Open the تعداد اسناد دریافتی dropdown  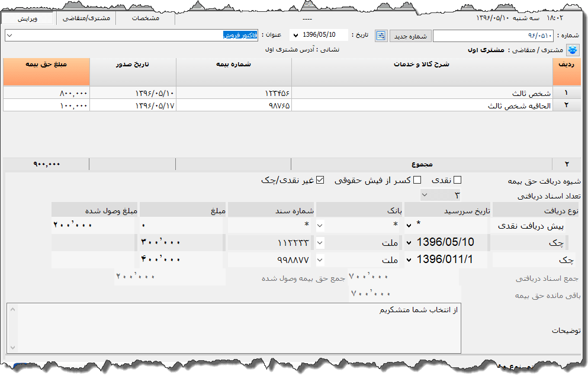click(424, 195)
